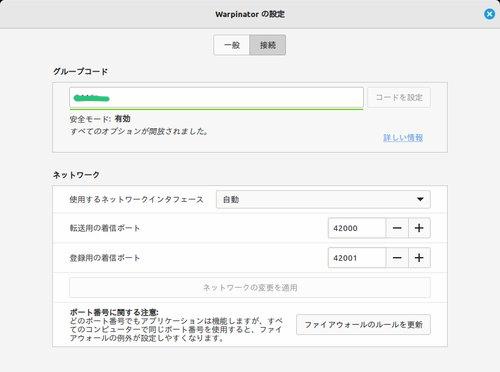Decrease the registration port with minus
500x372 pixels.
(397, 258)
